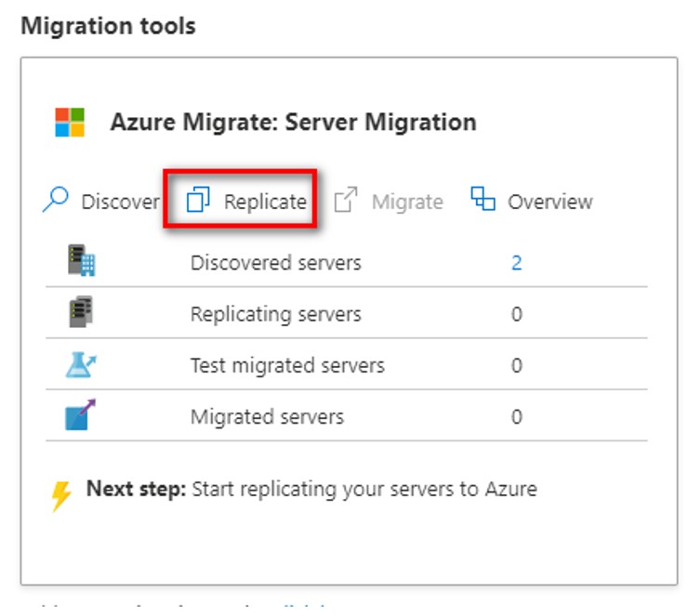This screenshot has width=688, height=616.
Task: Click the Replicate copy icon
Action: tap(198, 200)
